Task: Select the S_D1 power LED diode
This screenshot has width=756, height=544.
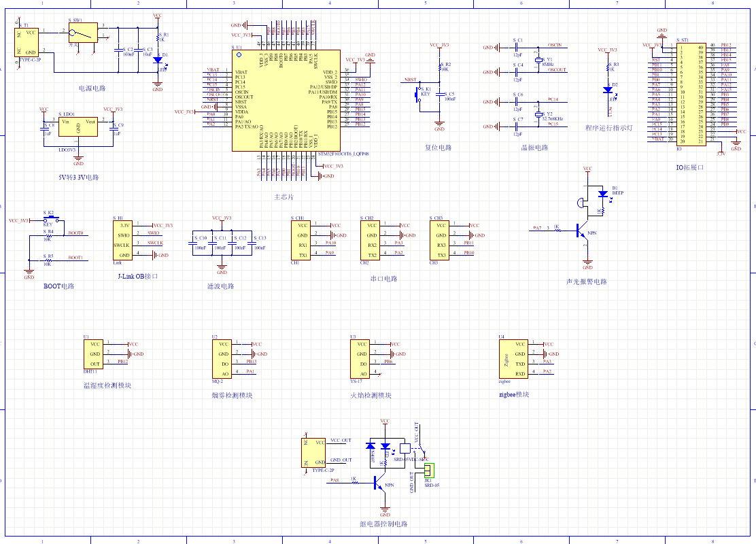Action: [x=158, y=61]
